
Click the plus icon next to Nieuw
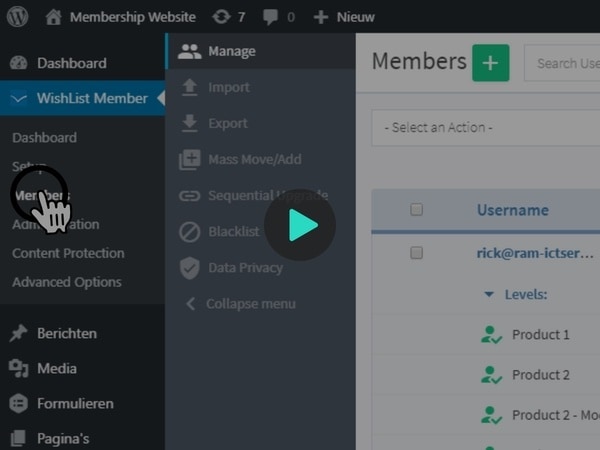point(321,17)
